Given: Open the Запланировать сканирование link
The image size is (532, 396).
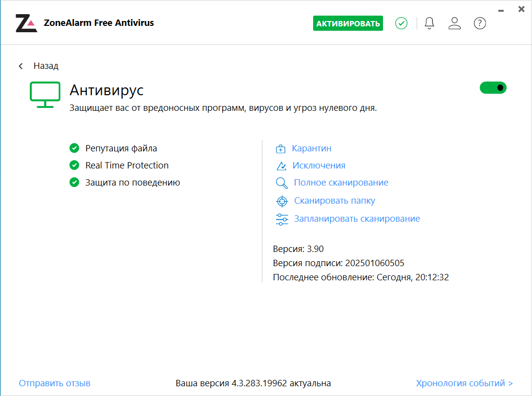Looking at the screenshot, I should (357, 219).
